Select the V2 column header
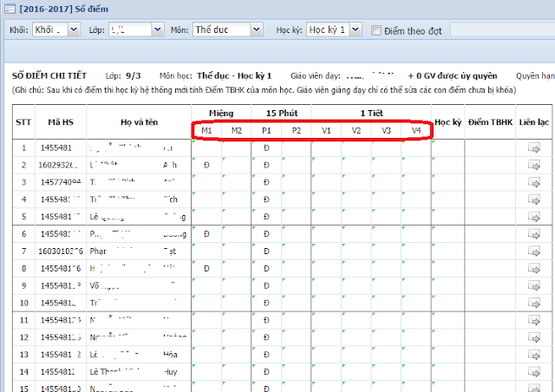The image size is (555, 392). (x=356, y=131)
